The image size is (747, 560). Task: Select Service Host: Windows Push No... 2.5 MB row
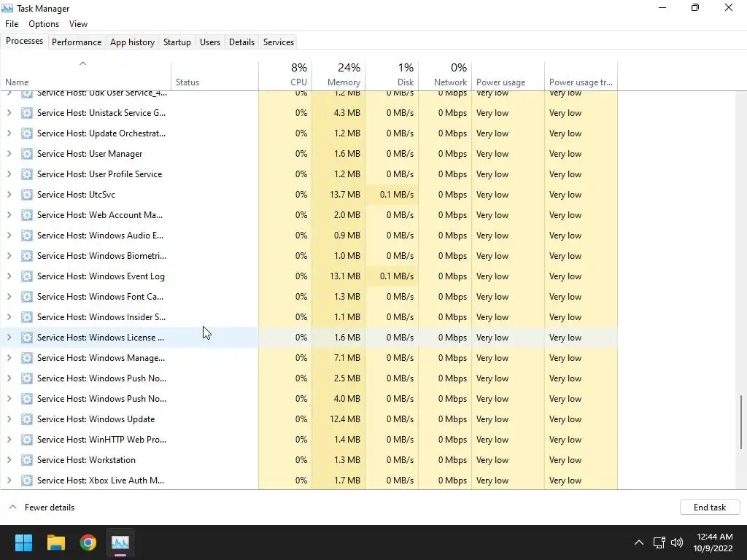coord(309,378)
